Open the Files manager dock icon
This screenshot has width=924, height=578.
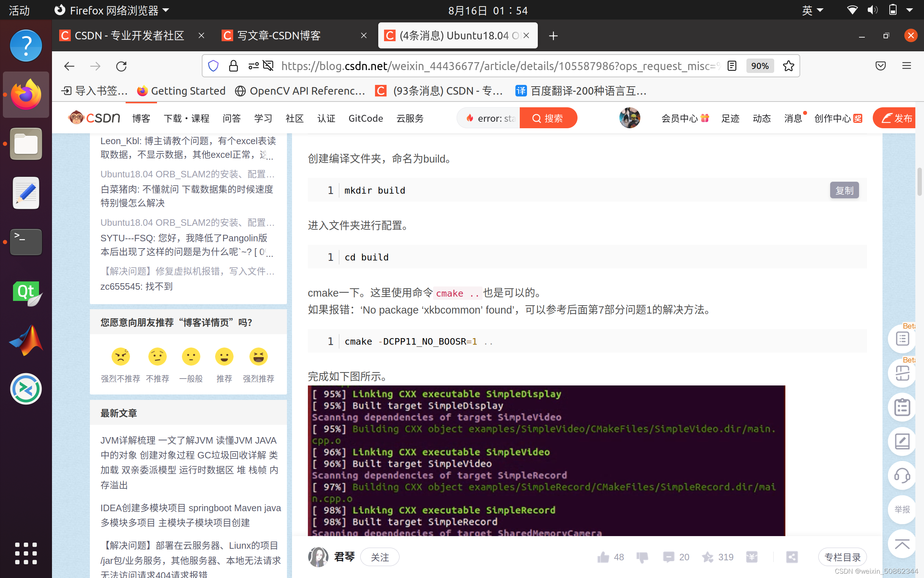coord(26,144)
